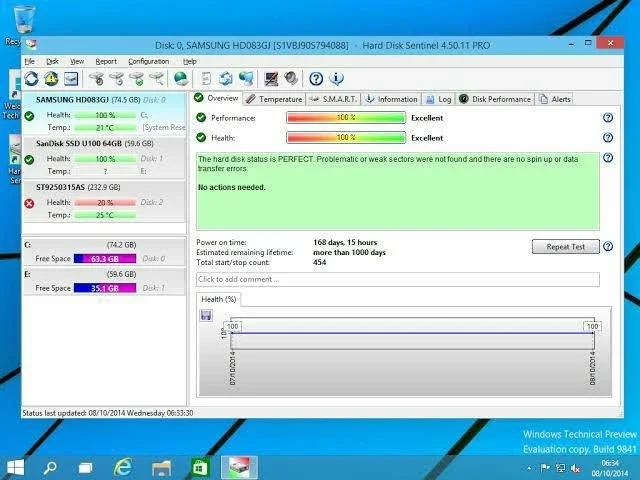Click the Repeat Test button
Screen dimensions: 640x480
565,247
